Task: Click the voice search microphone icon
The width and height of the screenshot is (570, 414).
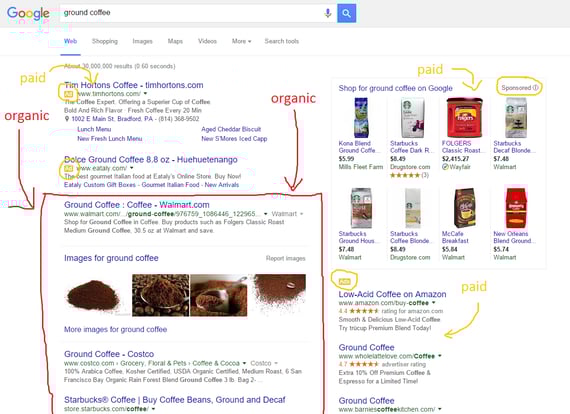Action: pos(328,13)
